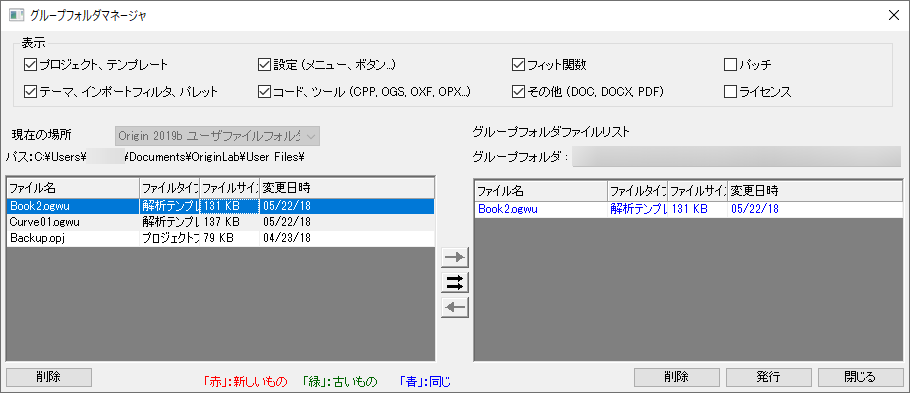
Task: Select Curve01.ogwu in the file list
Action: pyautogui.click(x=221, y=222)
